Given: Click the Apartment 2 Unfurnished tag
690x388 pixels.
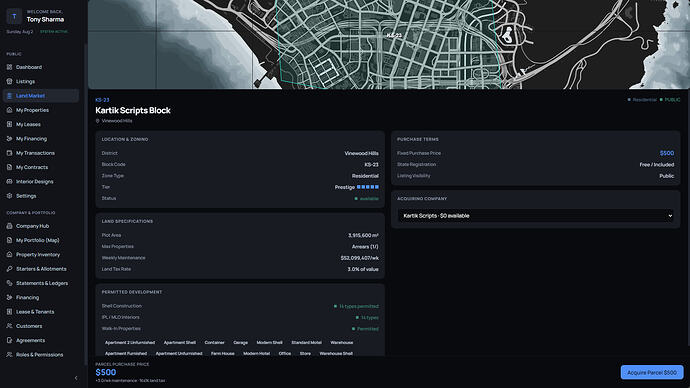Looking at the screenshot, I should tap(130, 343).
